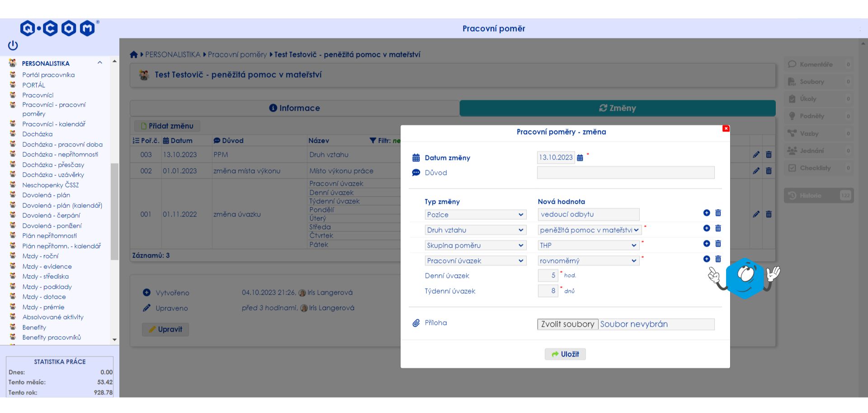Close the Pracovní poměry - změna dialog
868x413 pixels.
tap(726, 129)
